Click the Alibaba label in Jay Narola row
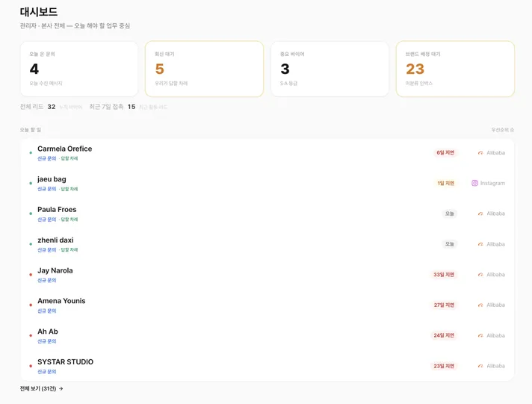The image size is (532, 404). coord(495,275)
